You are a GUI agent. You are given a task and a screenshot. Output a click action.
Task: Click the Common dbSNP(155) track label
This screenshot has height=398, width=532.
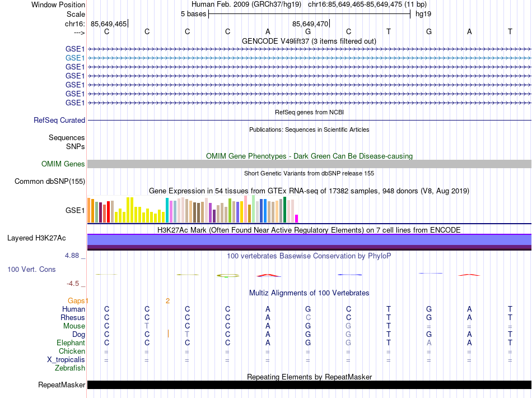[x=50, y=181]
